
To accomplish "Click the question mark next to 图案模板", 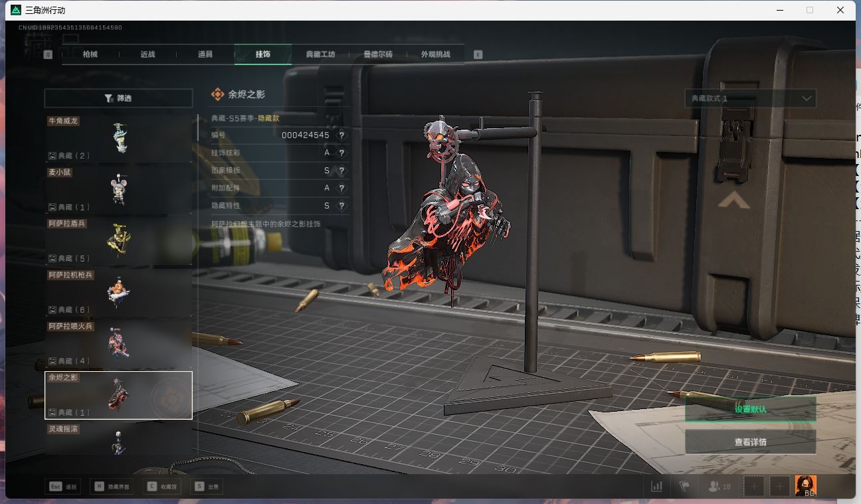I will 341,171.
